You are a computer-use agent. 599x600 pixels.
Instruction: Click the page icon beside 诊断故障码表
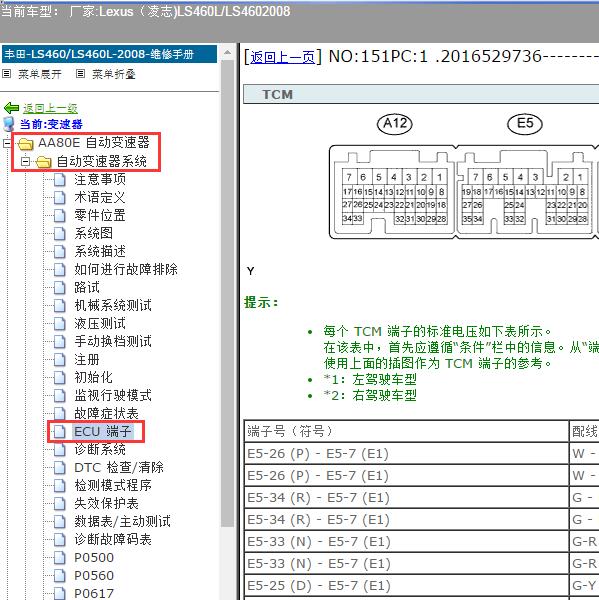(60, 540)
